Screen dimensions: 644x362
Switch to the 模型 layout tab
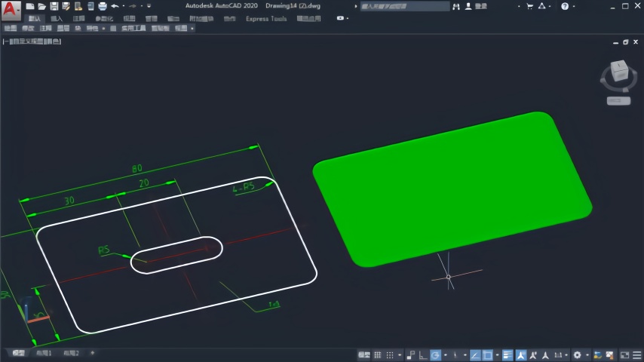pyautogui.click(x=19, y=353)
